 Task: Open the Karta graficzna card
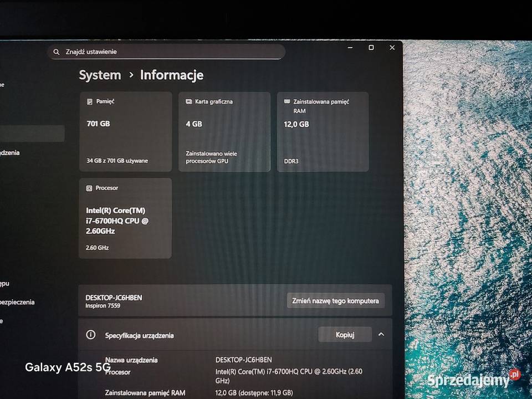tap(224, 132)
